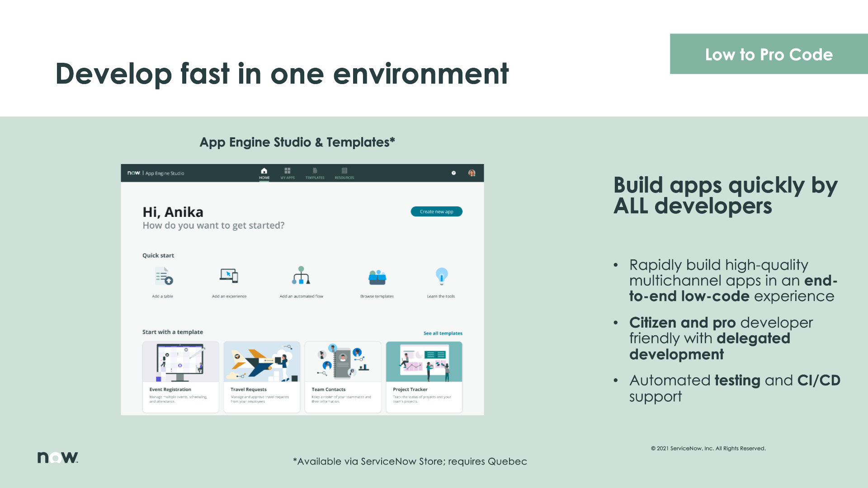This screenshot has height=488, width=868.
Task: Open the Templates tab
Action: (x=315, y=172)
